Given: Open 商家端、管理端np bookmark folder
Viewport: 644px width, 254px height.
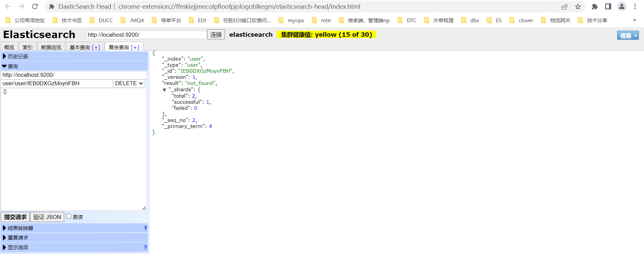Looking at the screenshot, I should coord(364,21).
